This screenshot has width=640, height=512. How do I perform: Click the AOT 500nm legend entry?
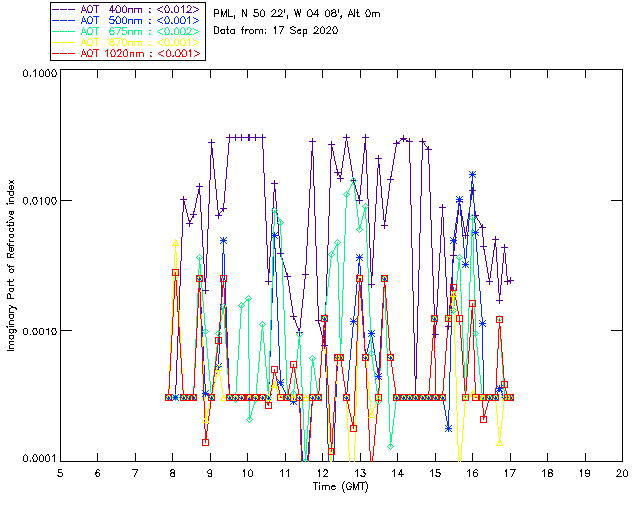127,20
